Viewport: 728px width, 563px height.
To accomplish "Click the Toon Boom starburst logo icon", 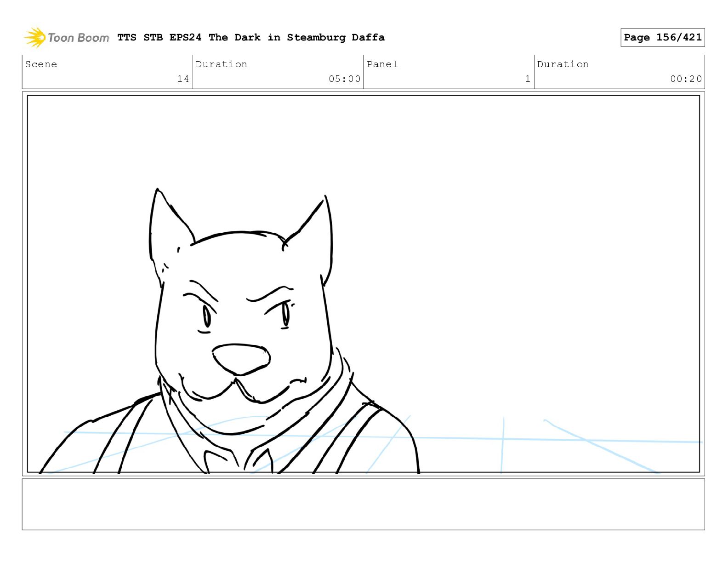I will [x=35, y=37].
